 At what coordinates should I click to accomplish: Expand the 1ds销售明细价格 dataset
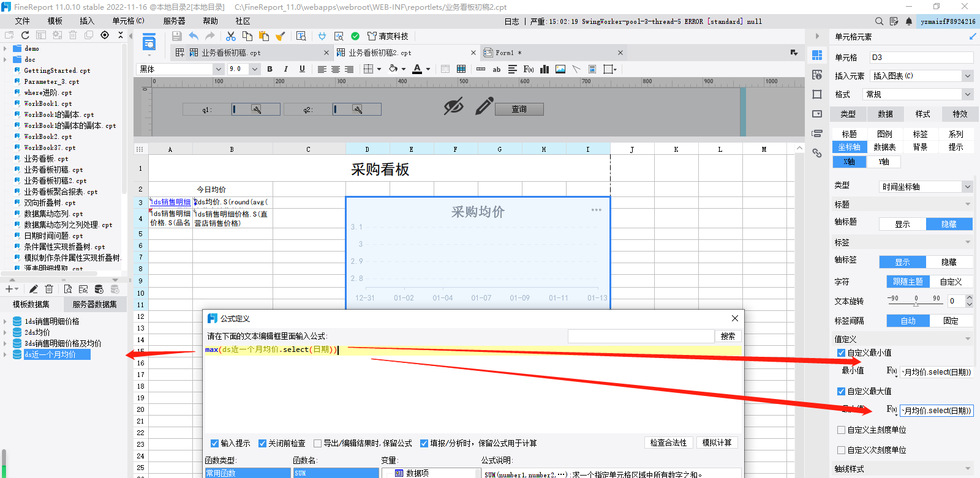6,321
